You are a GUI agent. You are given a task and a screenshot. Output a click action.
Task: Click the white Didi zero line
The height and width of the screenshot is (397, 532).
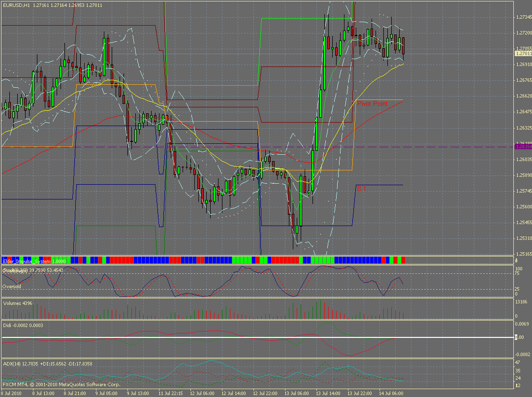tap(257, 337)
